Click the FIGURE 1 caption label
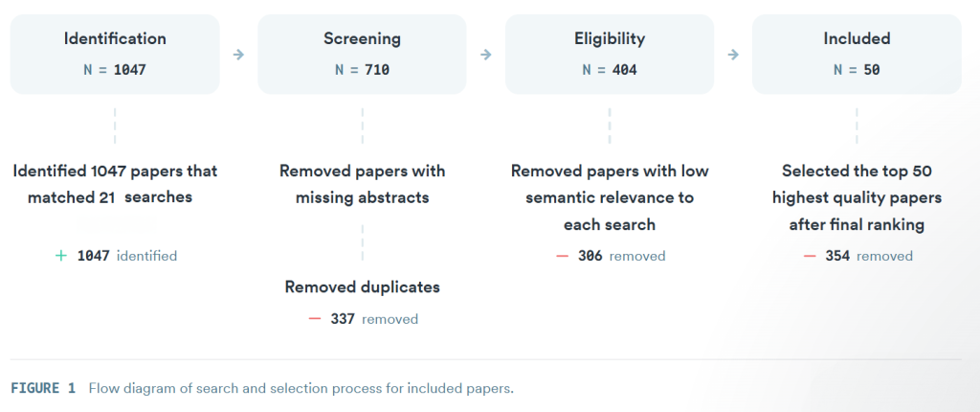Viewport: 980px width, 412px height. 43,388
